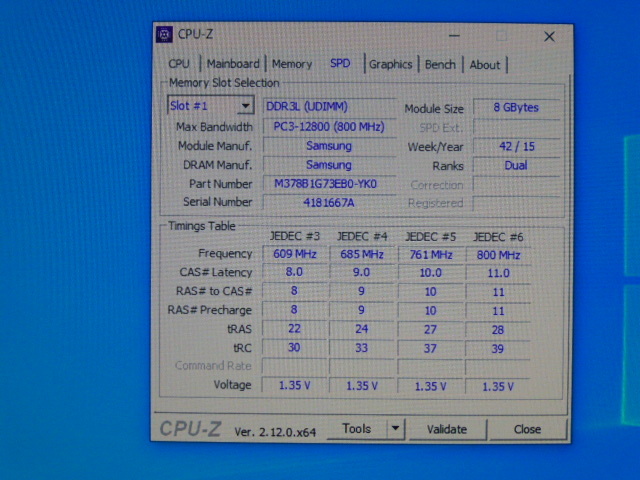Click the DRAM Manuf. Samsung value
The image size is (640, 480).
(329, 165)
